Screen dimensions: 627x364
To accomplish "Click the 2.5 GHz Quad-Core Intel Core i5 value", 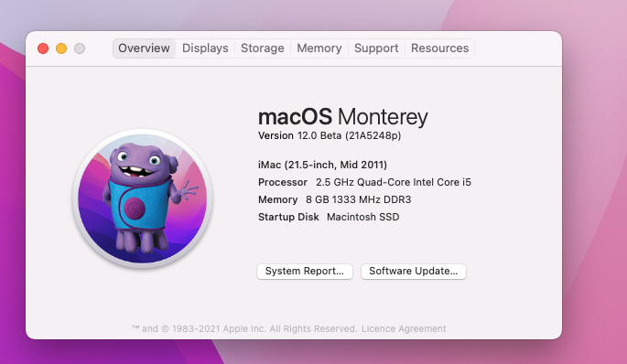I will tap(394, 182).
